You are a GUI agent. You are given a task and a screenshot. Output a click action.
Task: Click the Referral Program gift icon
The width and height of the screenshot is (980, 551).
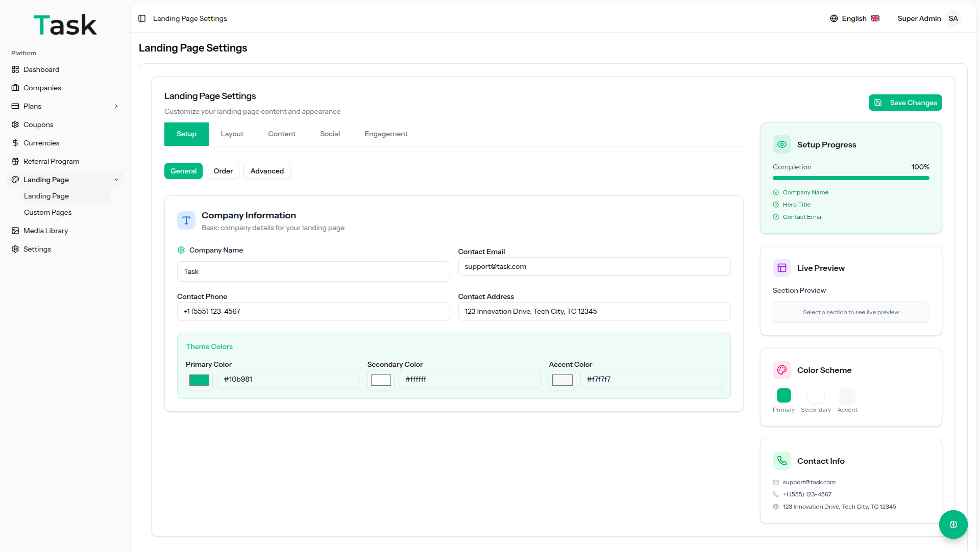pos(15,161)
